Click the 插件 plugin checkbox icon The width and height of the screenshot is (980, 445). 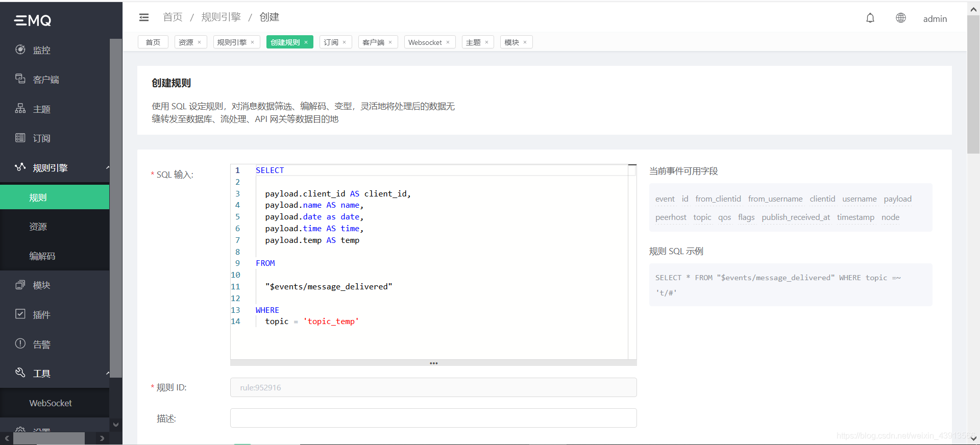tap(20, 314)
